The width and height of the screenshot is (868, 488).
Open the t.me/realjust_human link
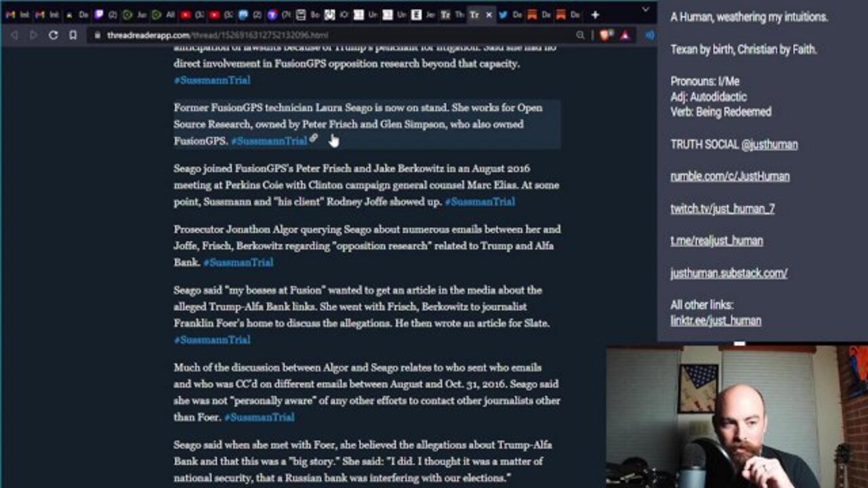pyautogui.click(x=717, y=241)
